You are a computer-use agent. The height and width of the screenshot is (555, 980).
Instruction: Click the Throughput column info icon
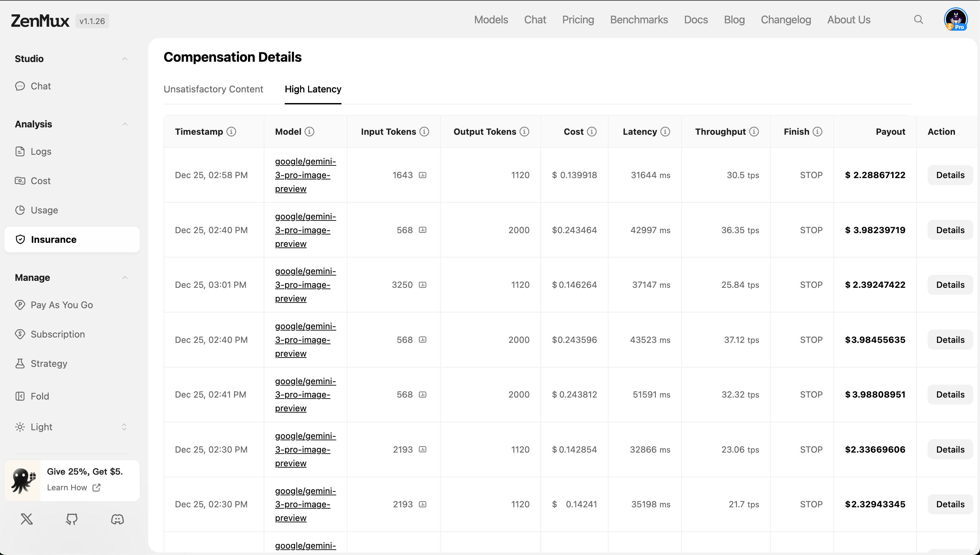(x=754, y=131)
